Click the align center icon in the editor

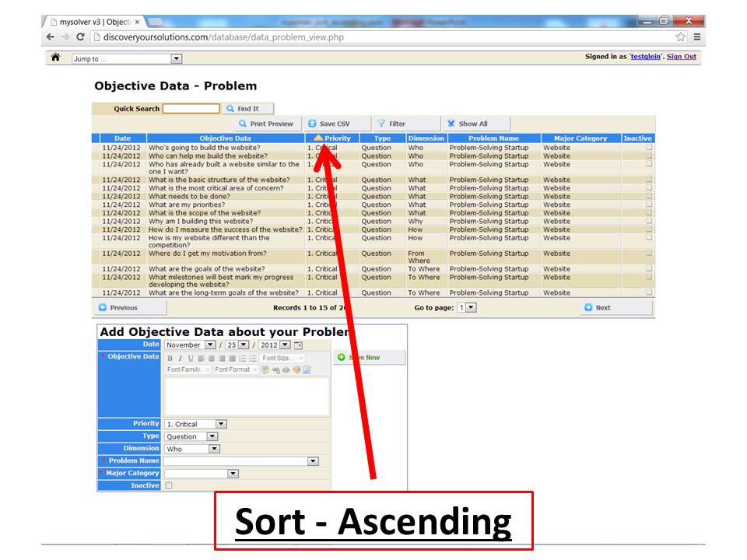(x=210, y=358)
